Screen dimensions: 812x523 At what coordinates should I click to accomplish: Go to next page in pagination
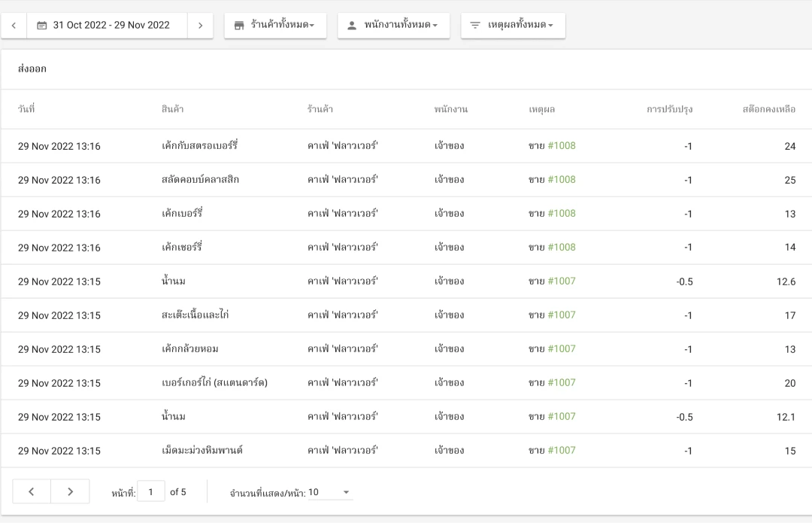pyautogui.click(x=71, y=491)
